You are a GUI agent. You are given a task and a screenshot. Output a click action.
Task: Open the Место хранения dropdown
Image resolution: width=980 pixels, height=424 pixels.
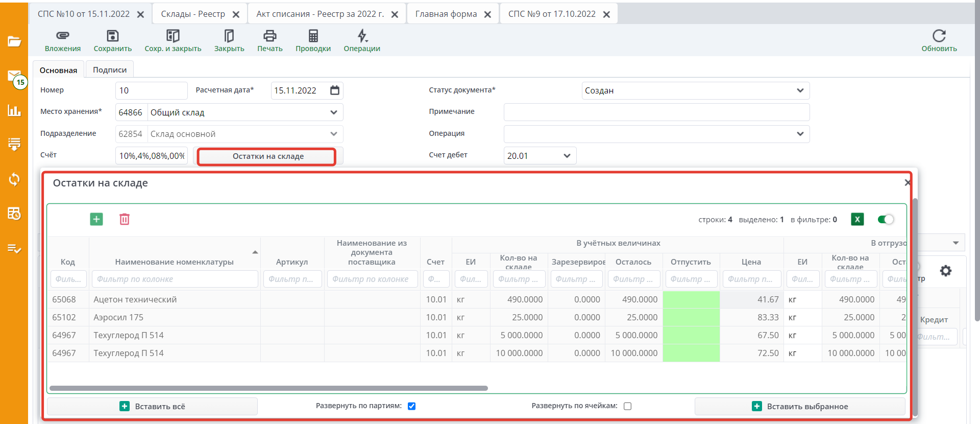(333, 112)
